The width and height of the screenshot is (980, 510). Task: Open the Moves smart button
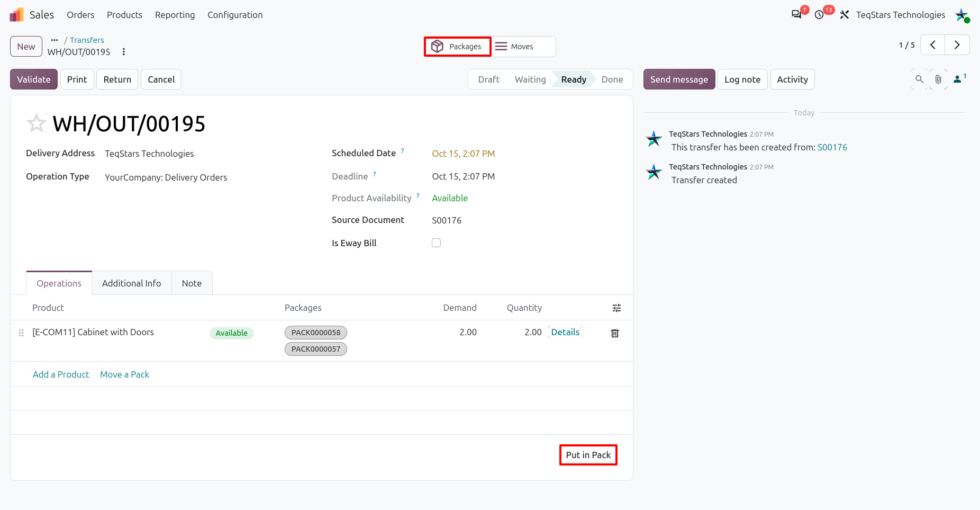pyautogui.click(x=524, y=47)
